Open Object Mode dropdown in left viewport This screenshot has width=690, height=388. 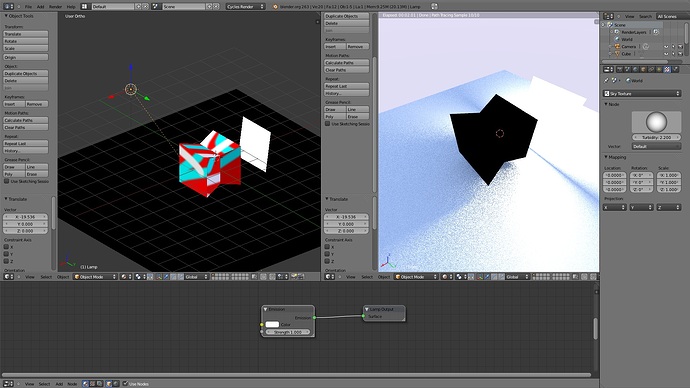click(95, 277)
